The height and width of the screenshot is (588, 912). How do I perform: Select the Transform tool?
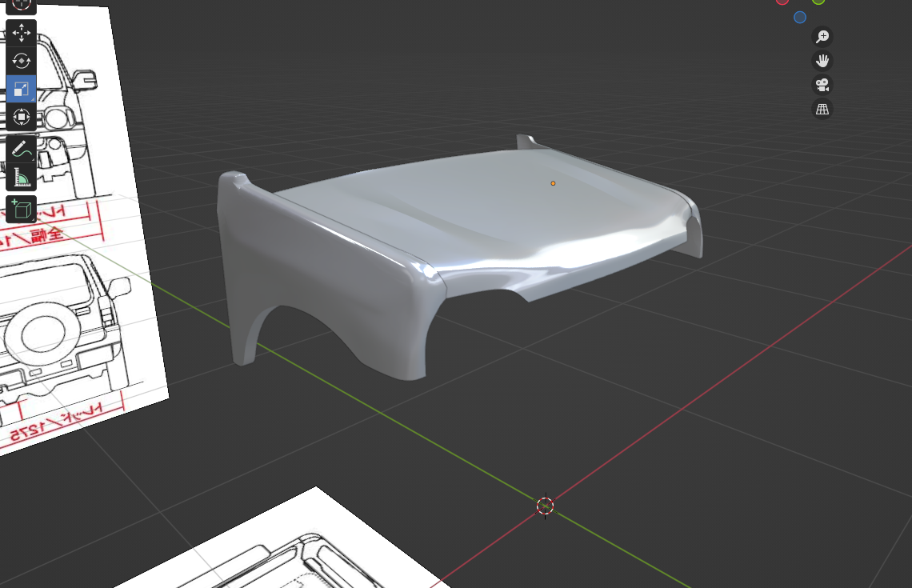coord(22,117)
